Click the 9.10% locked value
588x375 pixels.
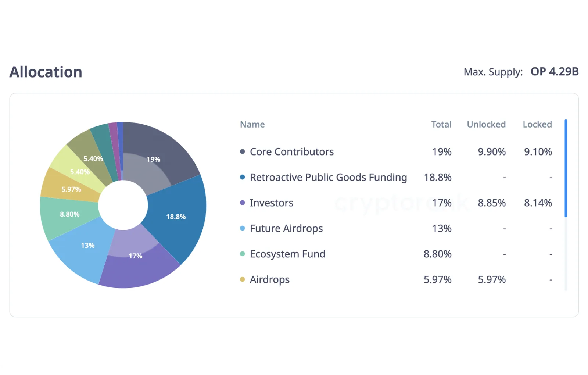pyautogui.click(x=538, y=151)
